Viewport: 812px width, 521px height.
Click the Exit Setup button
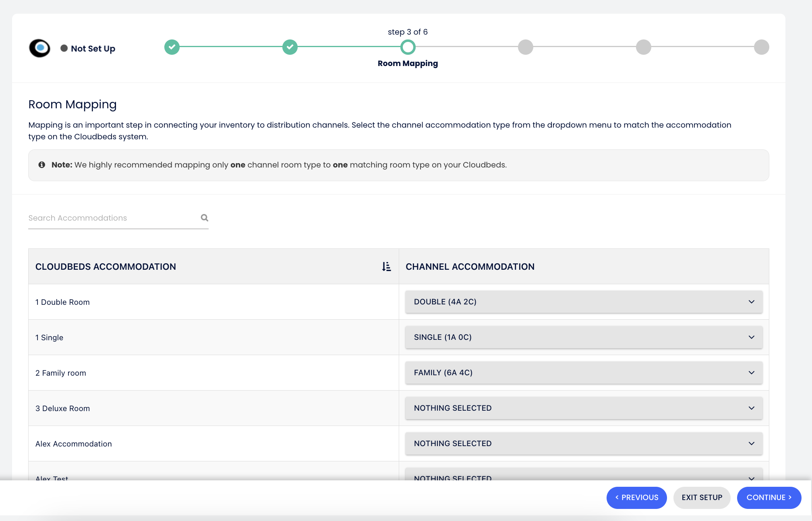click(x=702, y=498)
